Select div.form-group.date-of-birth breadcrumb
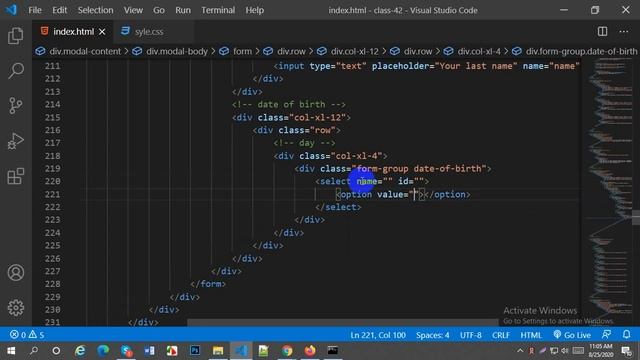Image resolution: width=640 pixels, height=360 pixels. pyautogui.click(x=581, y=51)
